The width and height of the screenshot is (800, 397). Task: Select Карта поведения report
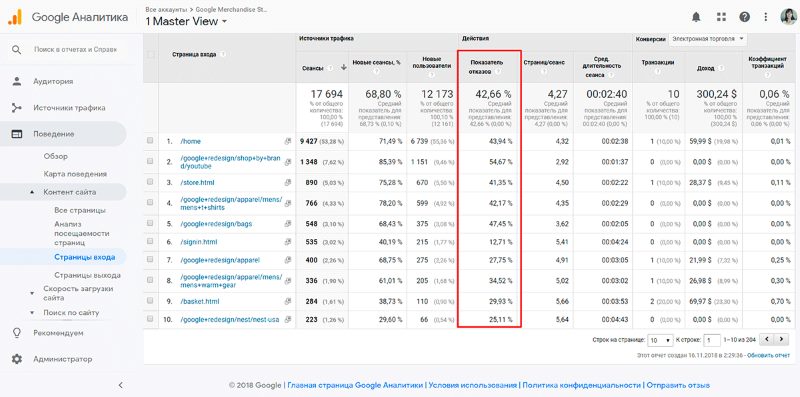75,174
